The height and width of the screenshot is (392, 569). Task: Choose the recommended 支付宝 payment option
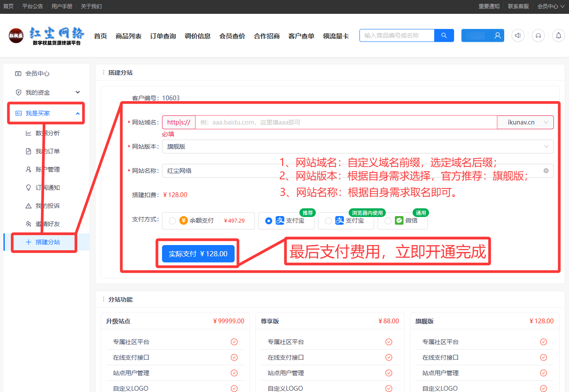269,220
